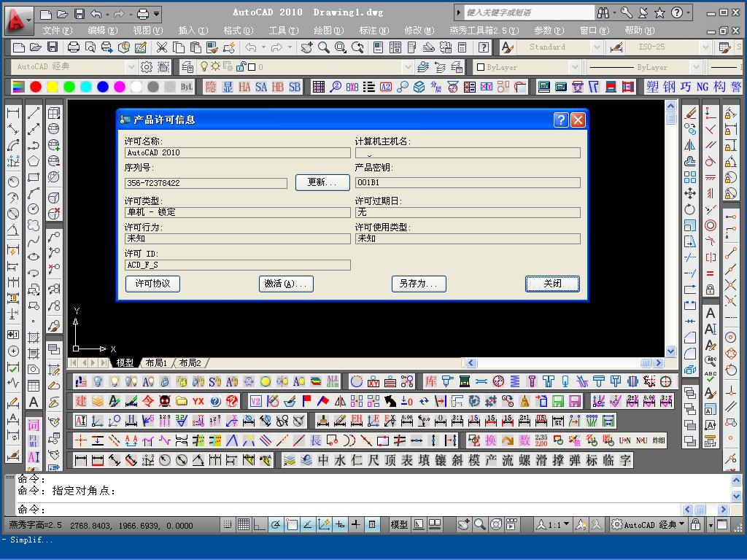Viewport: 747px width, 560px height.
Task: Expand the layer list dropdown
Action: click(408, 67)
